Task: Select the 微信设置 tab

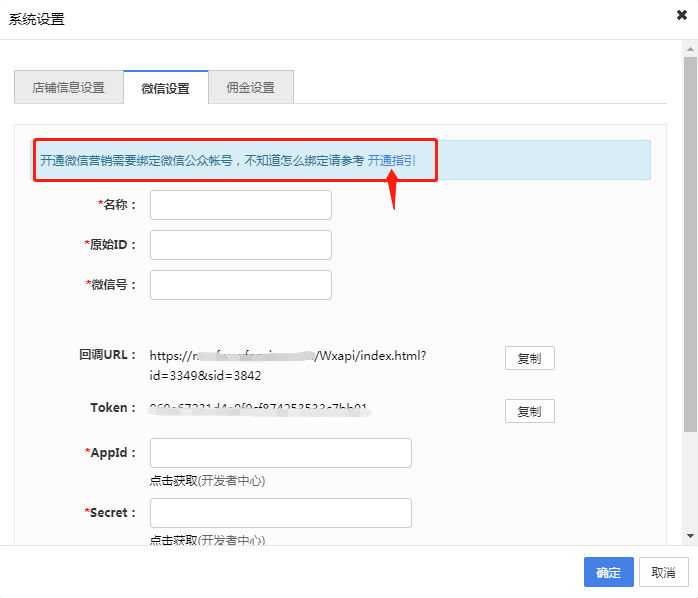Action: click(165, 88)
